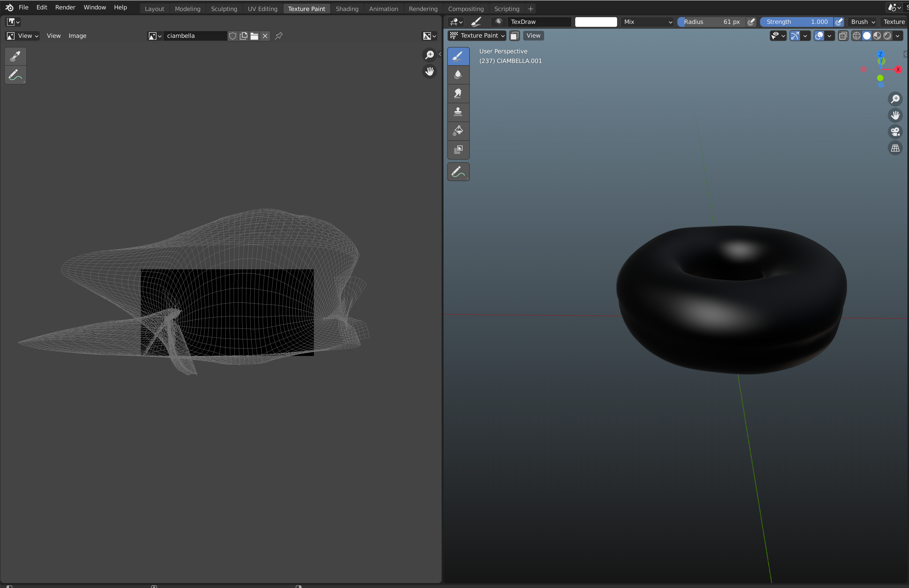This screenshot has width=909, height=588.
Task: Expand the viewport shading options arrow
Action: (x=897, y=36)
